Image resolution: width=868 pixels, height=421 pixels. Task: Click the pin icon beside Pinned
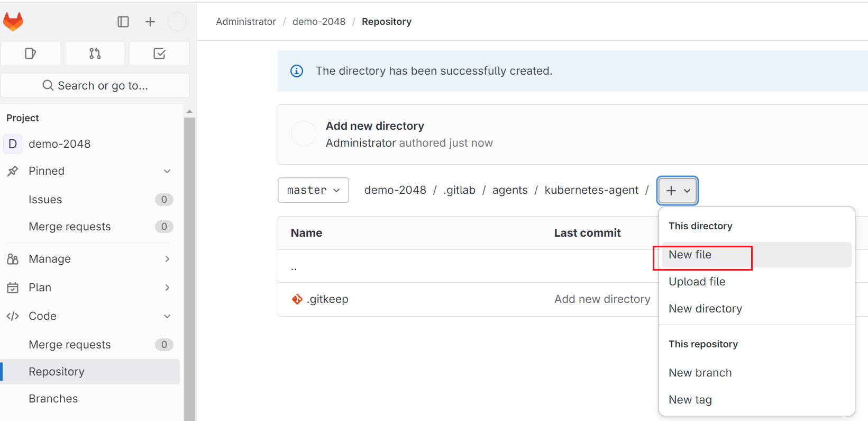click(x=13, y=171)
